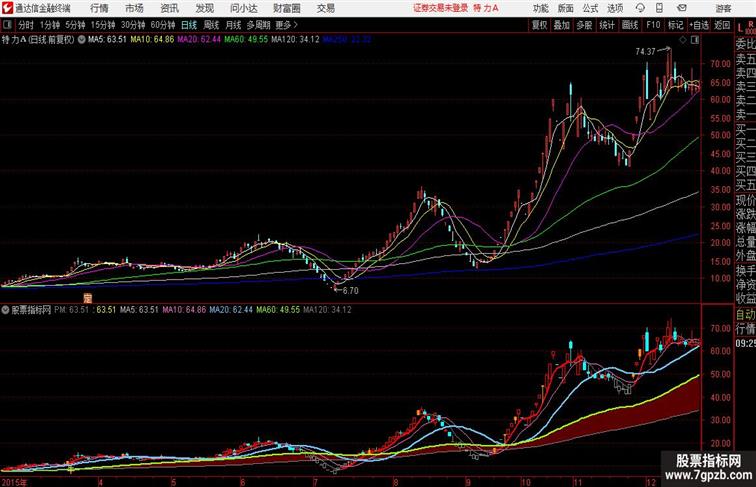756x487 pixels.
Task: Click the 74.37 high price label
Action: pos(645,52)
